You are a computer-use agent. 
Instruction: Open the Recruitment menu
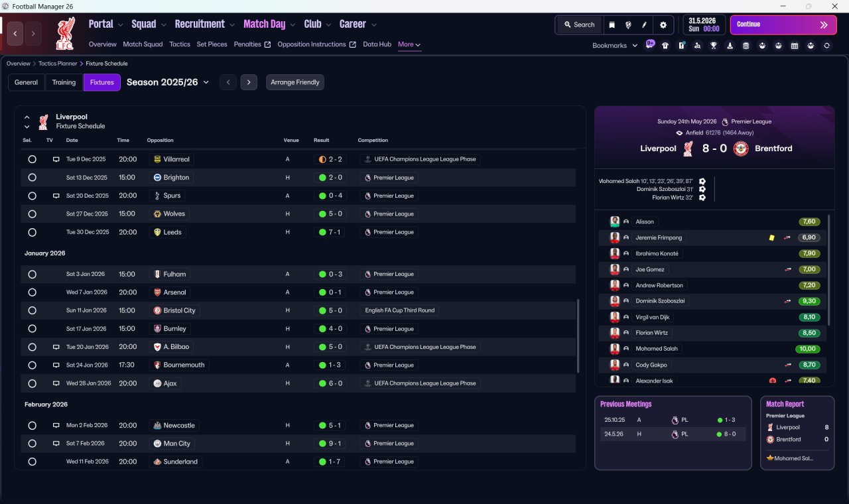pos(205,24)
